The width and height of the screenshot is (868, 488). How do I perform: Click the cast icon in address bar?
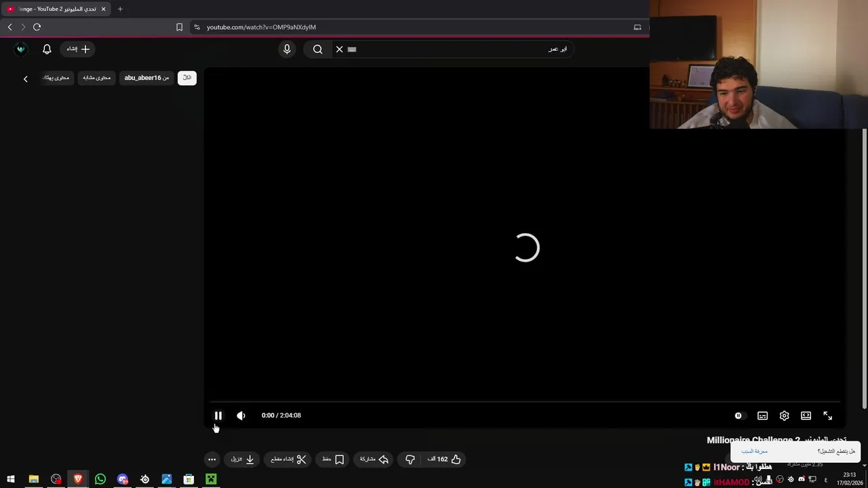[x=637, y=27]
